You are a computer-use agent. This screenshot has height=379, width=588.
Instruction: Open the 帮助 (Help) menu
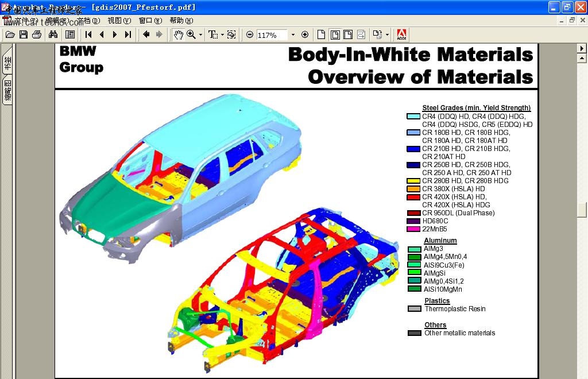181,21
